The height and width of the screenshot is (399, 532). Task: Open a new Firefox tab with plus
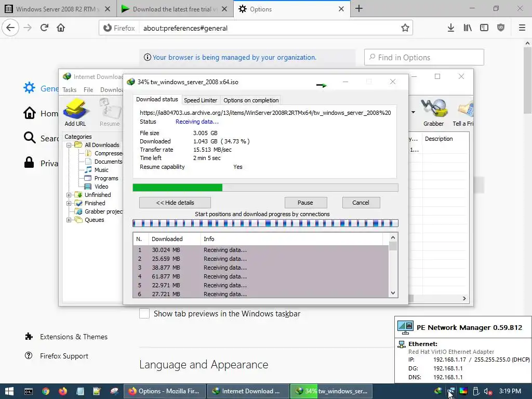359,9
